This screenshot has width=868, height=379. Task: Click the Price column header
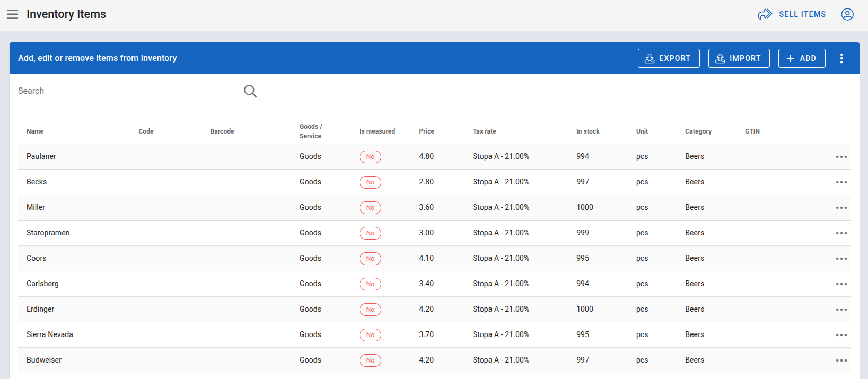click(x=426, y=131)
